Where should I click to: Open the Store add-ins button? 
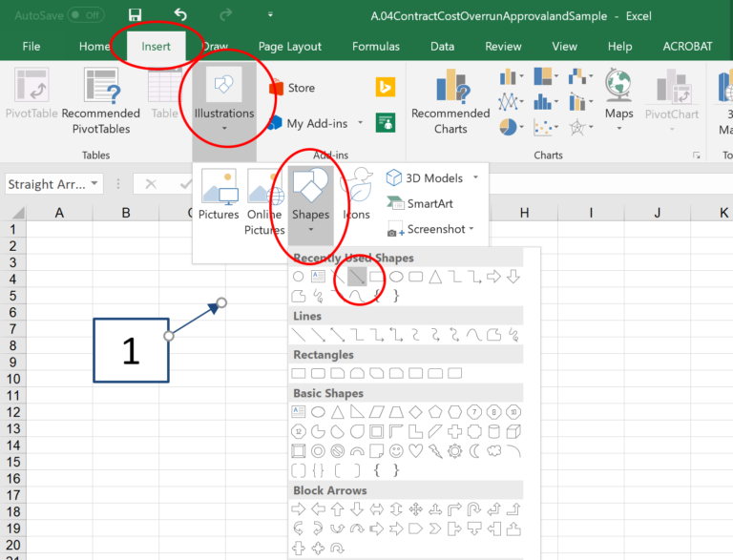coord(291,88)
